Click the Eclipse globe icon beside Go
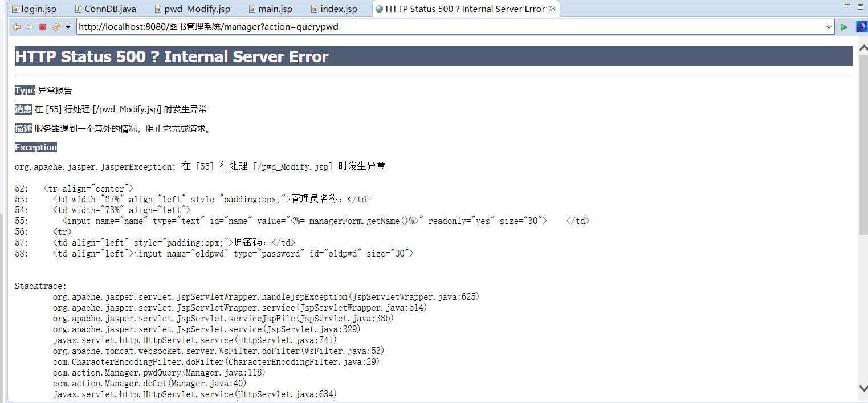The width and height of the screenshot is (868, 403). pos(861,27)
